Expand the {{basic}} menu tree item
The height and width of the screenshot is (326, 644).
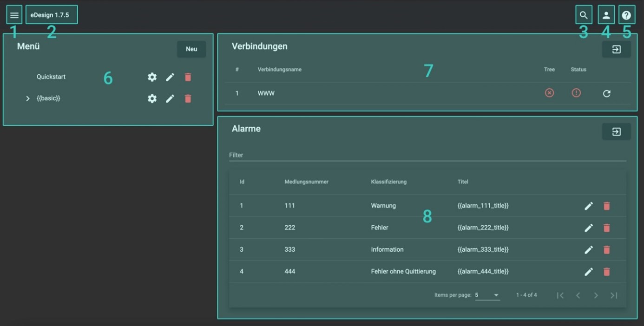28,98
